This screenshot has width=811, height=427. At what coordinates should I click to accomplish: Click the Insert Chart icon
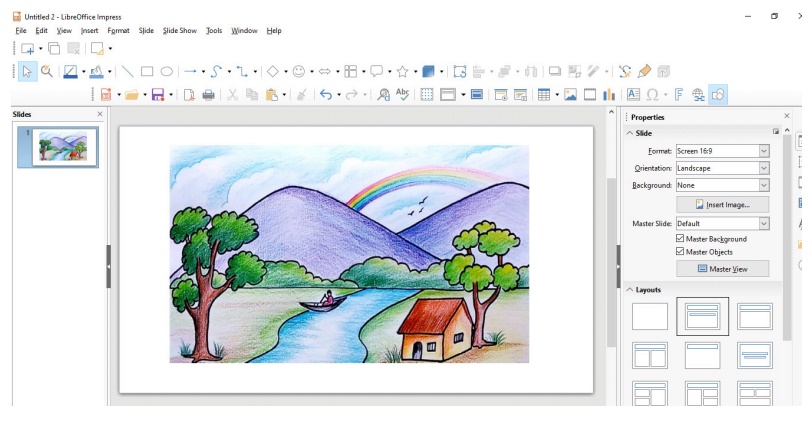coord(609,95)
